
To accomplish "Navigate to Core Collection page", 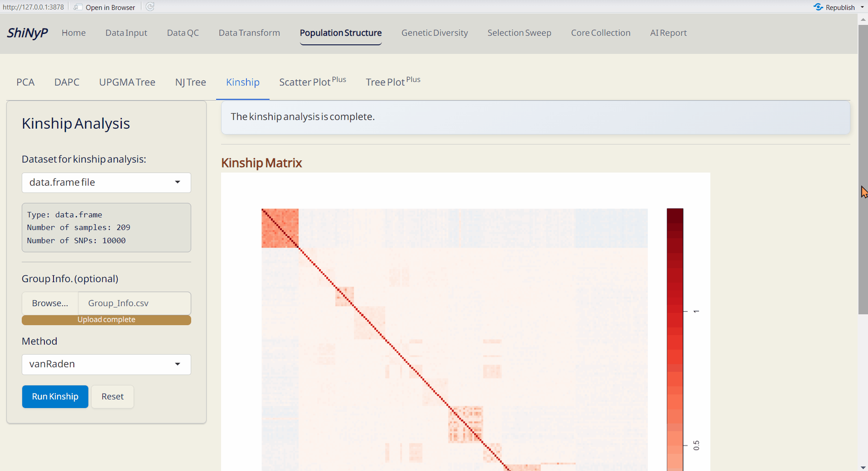I will pyautogui.click(x=601, y=33).
